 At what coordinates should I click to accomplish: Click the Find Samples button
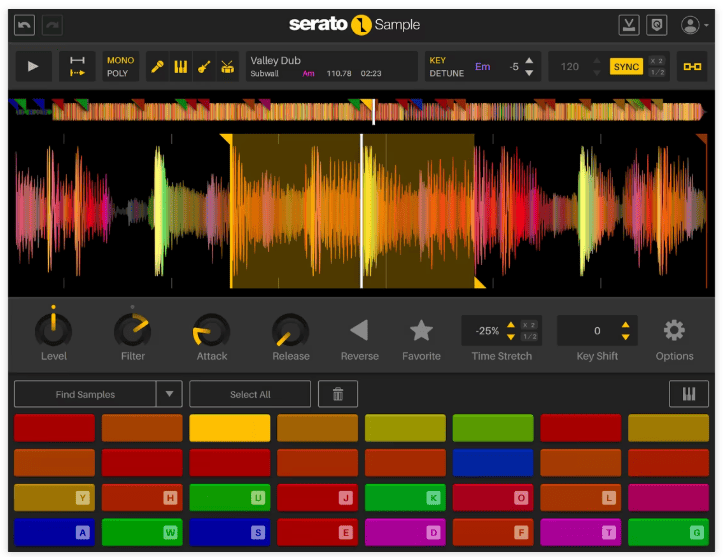(85, 394)
